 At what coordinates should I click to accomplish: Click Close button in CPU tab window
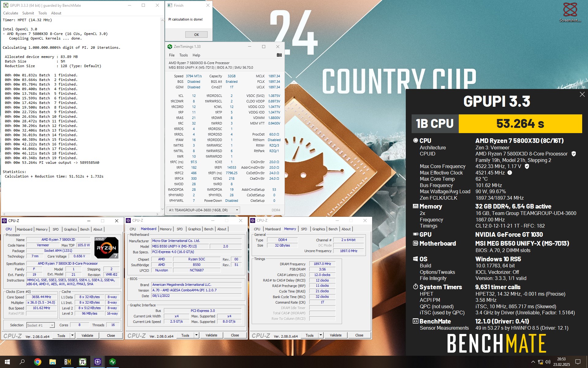pos(111,335)
